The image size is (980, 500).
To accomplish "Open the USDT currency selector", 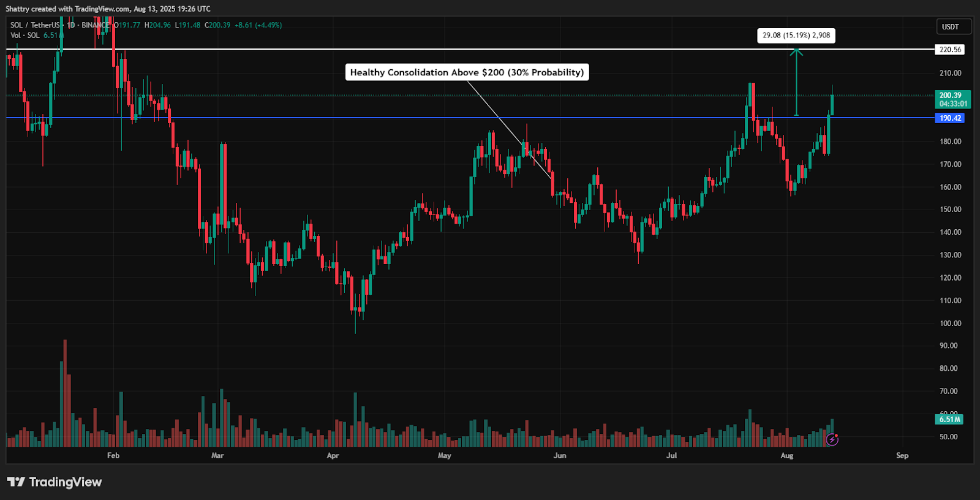I will 951,27.
